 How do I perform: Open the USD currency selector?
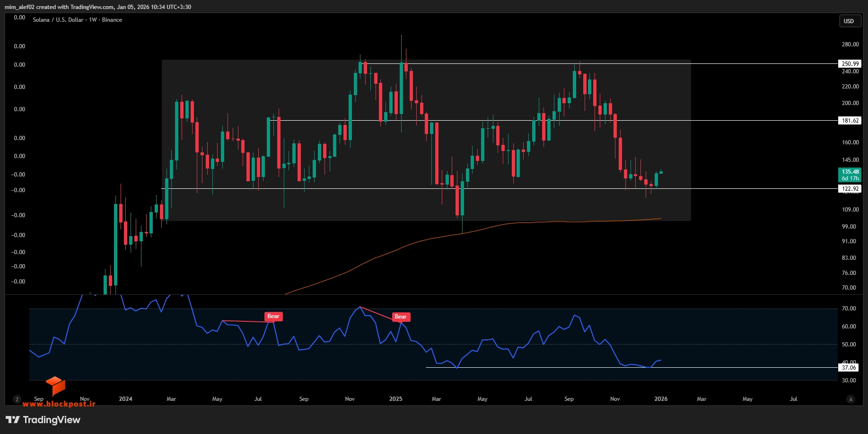[x=849, y=21]
